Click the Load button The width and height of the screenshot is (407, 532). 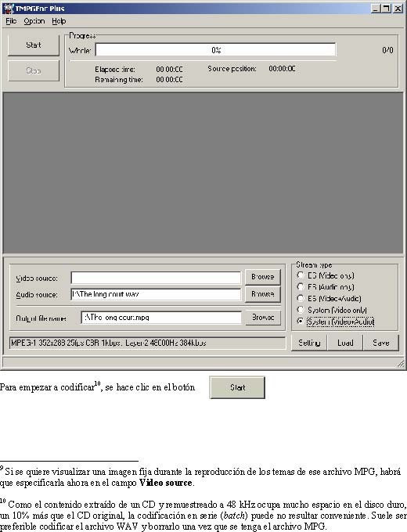345,343
